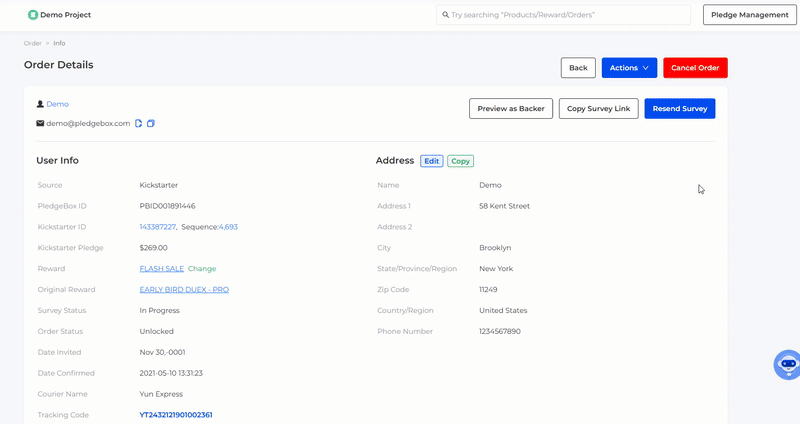Click Preview as Backer
The width and height of the screenshot is (800, 424).
pos(510,108)
